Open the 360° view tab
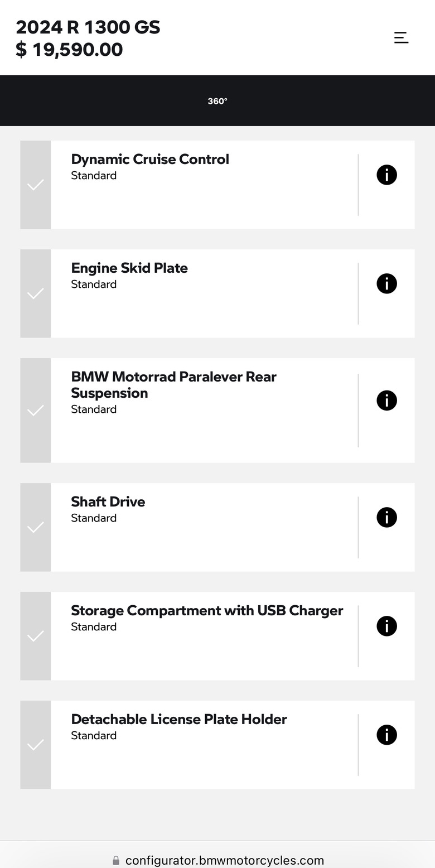 217,101
